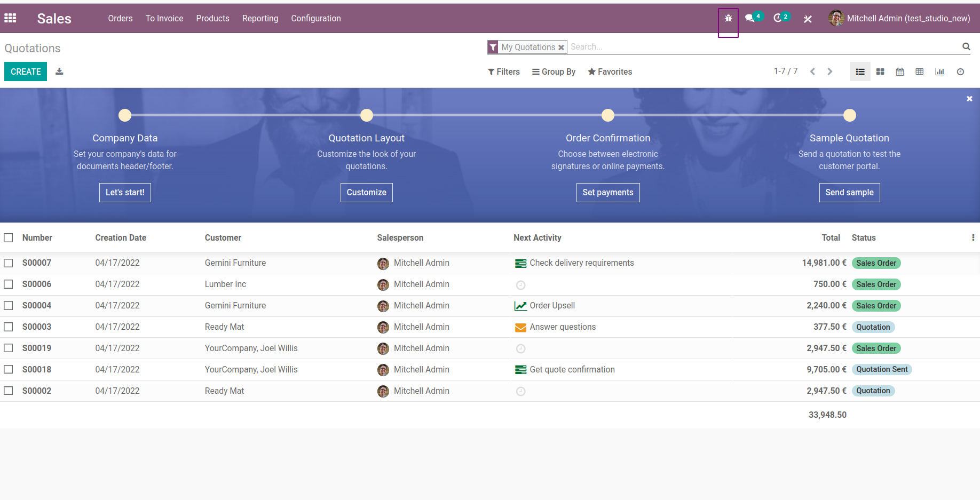Switch to kanban view
This screenshot has width=980, height=500.
click(x=880, y=72)
